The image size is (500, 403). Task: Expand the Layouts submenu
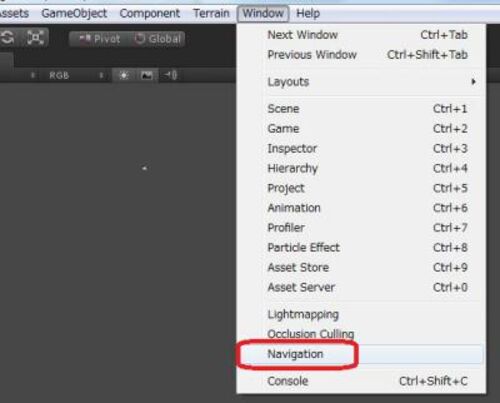click(x=361, y=82)
